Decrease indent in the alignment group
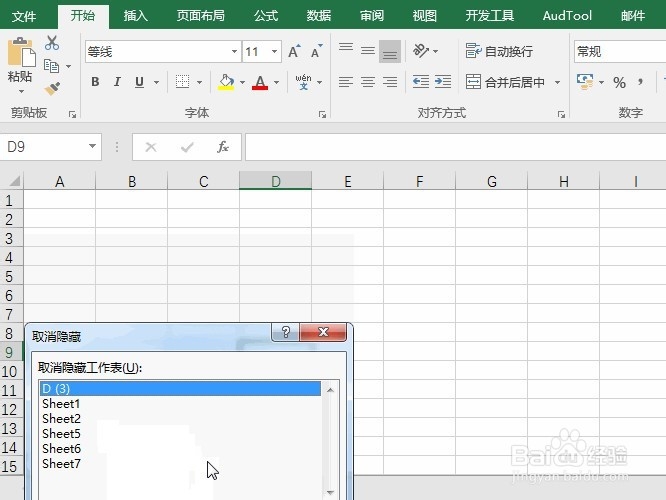 click(420, 82)
